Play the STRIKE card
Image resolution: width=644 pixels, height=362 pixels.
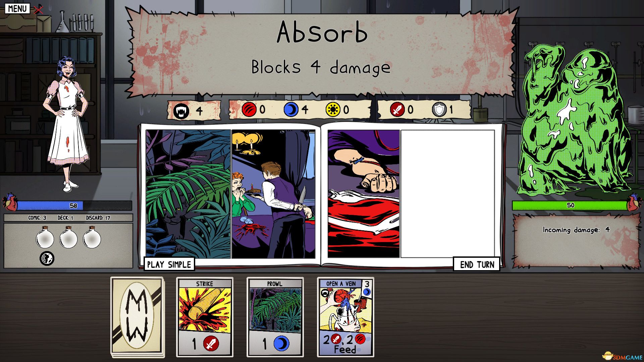(205, 317)
